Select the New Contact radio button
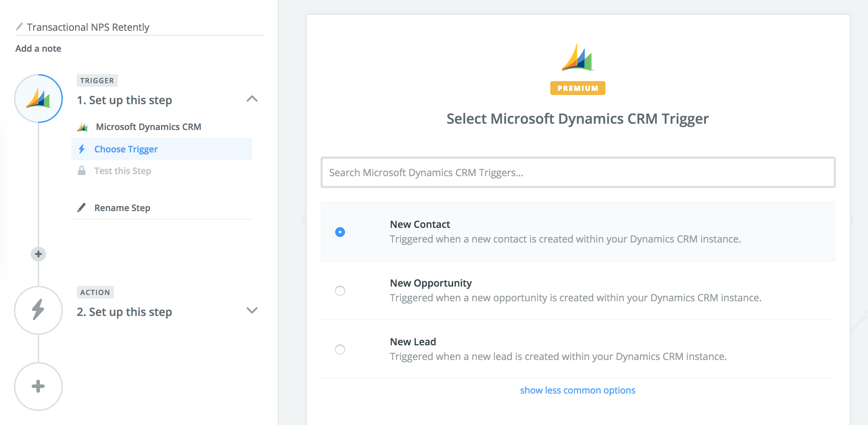868x425 pixels. pos(340,232)
